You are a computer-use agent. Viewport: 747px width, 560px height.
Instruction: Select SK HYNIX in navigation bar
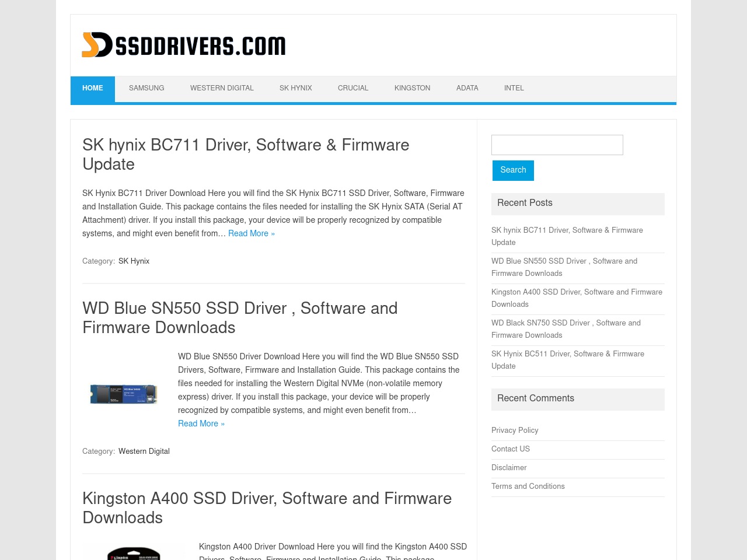pyautogui.click(x=296, y=89)
